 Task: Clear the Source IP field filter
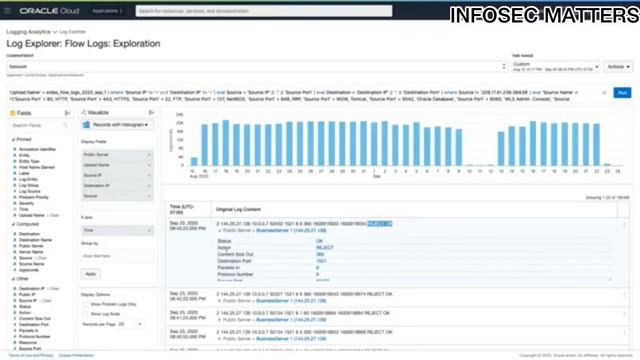[47, 300]
